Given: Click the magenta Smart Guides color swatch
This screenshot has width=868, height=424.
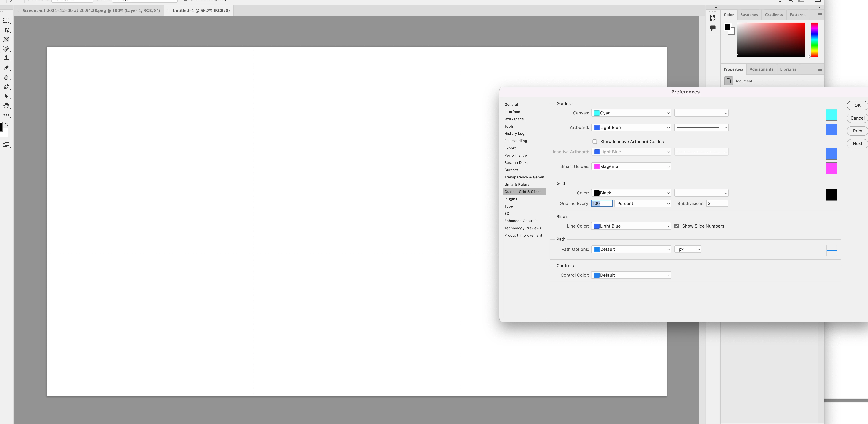Looking at the screenshot, I should pos(831,168).
